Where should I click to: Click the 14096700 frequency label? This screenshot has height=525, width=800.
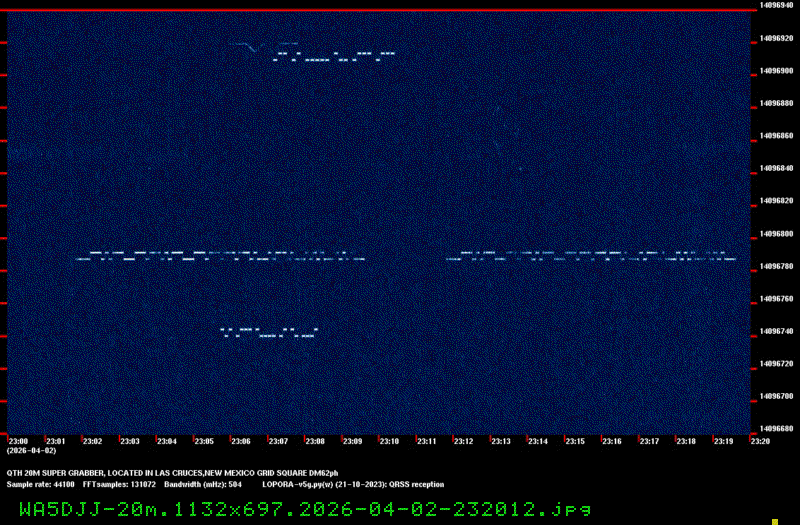(x=777, y=396)
